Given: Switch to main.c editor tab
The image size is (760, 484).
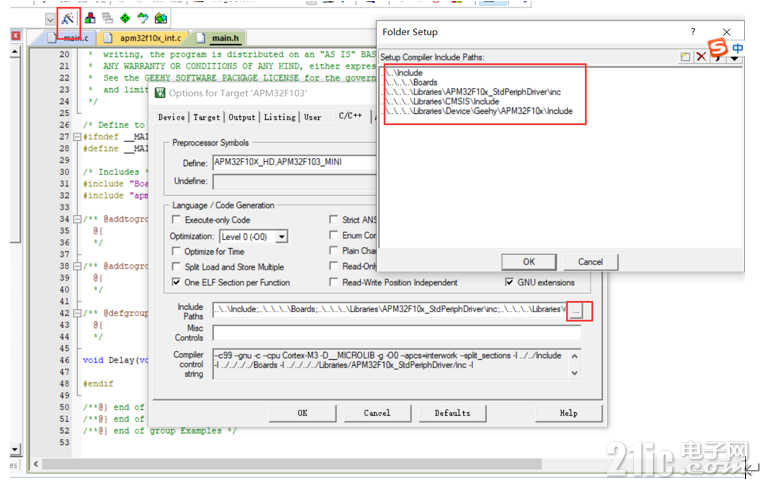Looking at the screenshot, I should (70, 38).
